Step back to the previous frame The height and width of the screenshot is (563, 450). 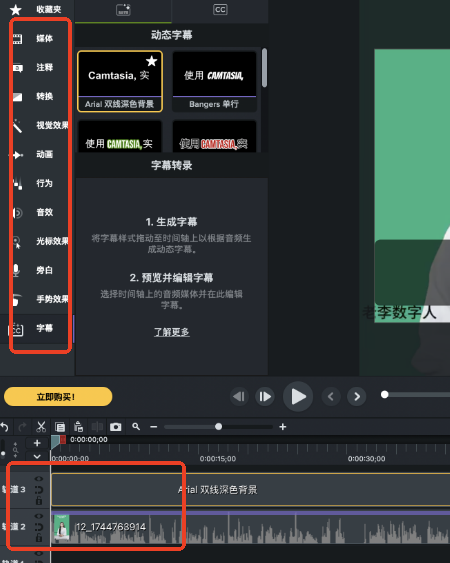(x=239, y=396)
